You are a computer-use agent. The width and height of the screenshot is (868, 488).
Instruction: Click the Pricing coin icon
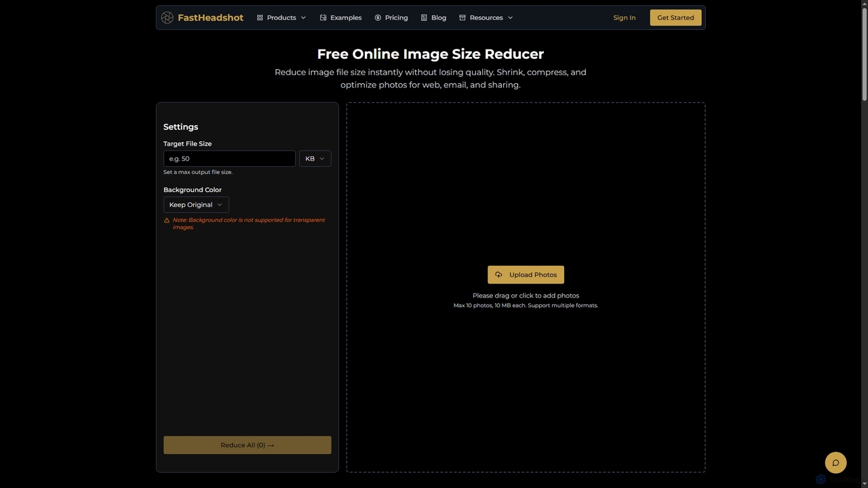tap(378, 18)
